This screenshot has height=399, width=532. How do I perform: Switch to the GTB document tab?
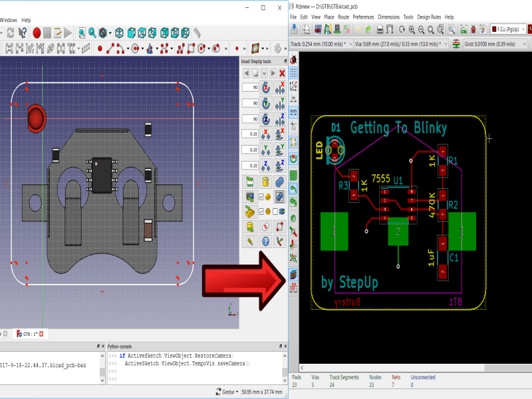[29, 333]
